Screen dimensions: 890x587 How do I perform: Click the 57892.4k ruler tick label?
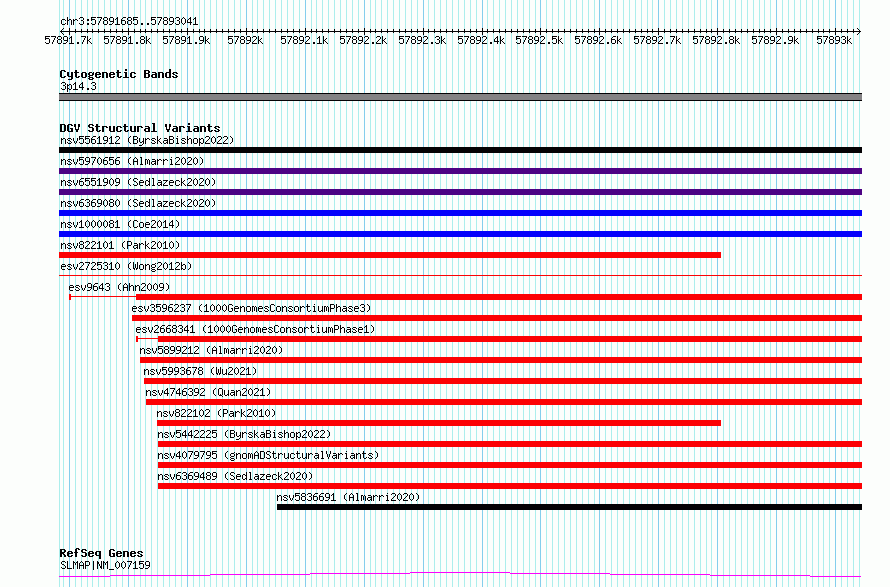tap(481, 40)
